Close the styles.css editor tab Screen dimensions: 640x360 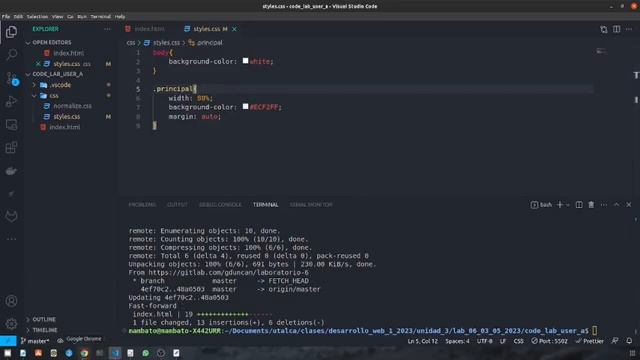(234, 29)
